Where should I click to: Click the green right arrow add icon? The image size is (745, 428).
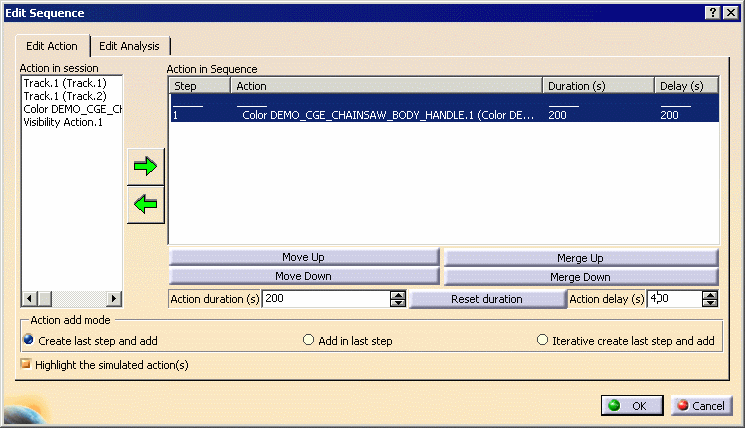(x=146, y=167)
